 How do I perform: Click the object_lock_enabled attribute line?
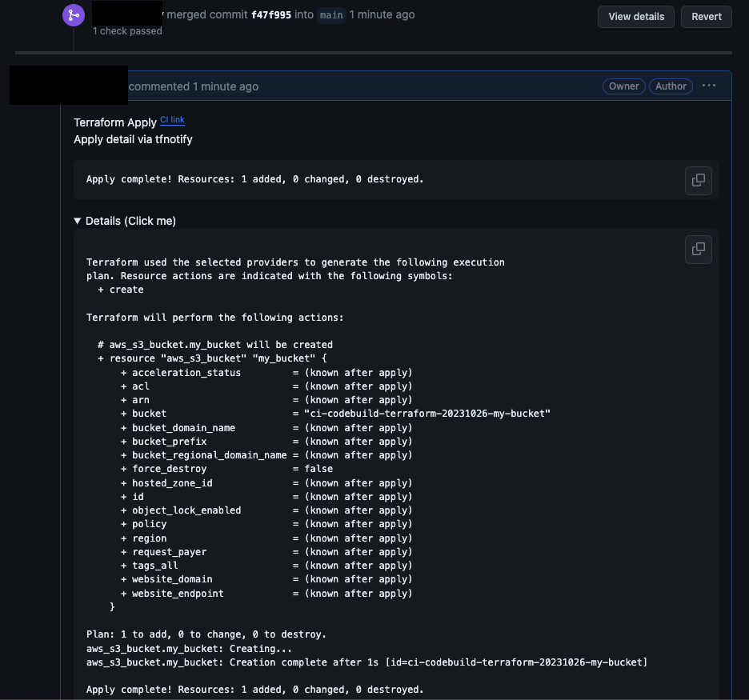tap(266, 510)
